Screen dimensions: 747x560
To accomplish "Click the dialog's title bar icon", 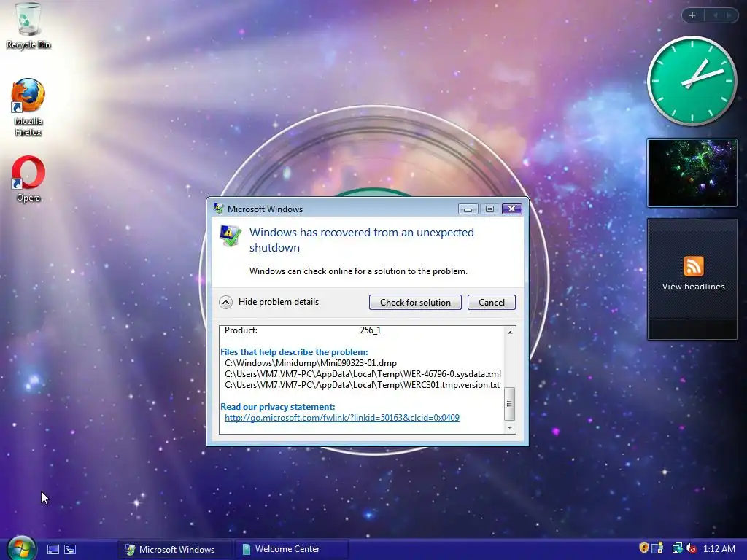I will 219,209.
